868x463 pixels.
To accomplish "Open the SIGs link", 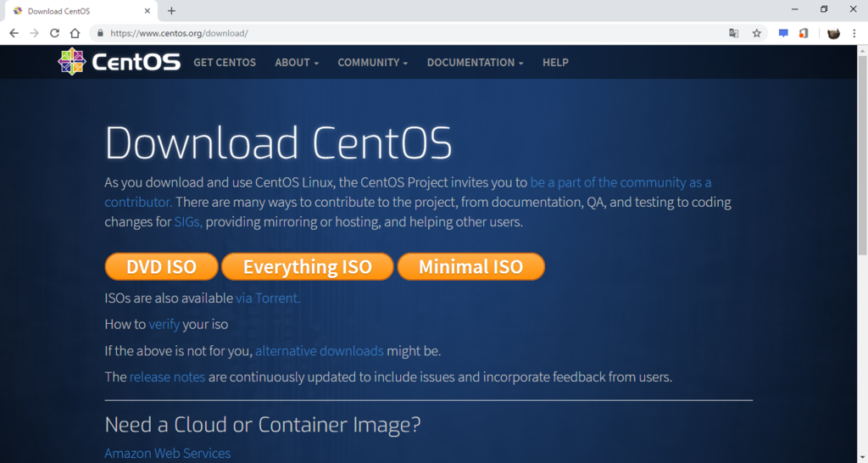I will (x=187, y=222).
